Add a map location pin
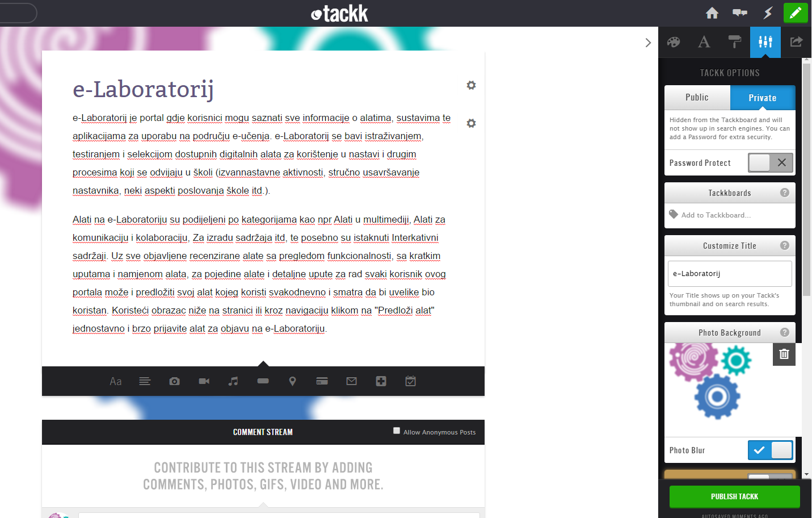This screenshot has height=518, width=812. click(x=292, y=381)
